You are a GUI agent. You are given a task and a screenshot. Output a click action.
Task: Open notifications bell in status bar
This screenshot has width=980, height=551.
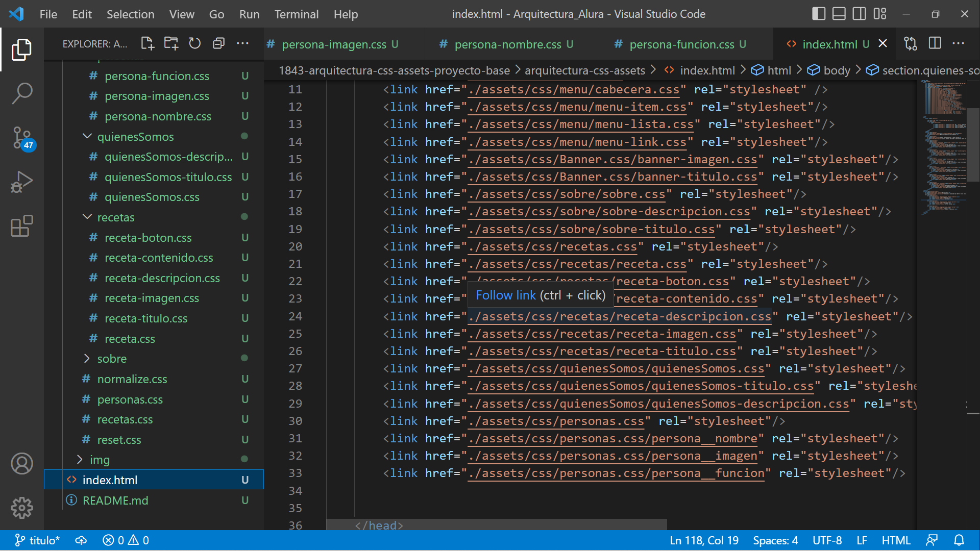959,540
